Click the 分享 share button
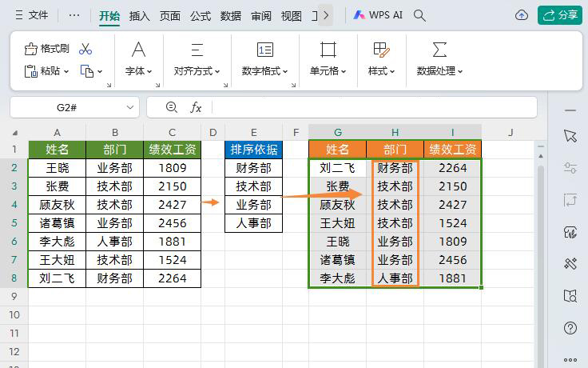 point(560,15)
